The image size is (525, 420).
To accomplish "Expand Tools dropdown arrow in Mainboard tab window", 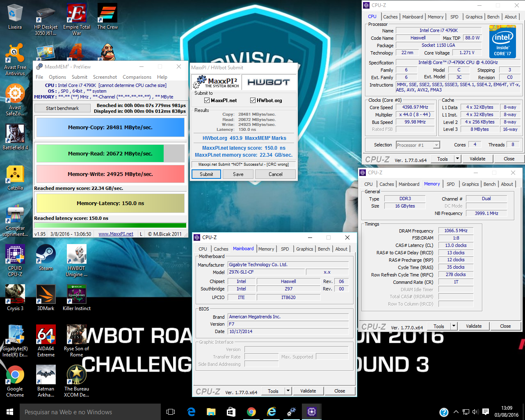I will tap(288, 391).
